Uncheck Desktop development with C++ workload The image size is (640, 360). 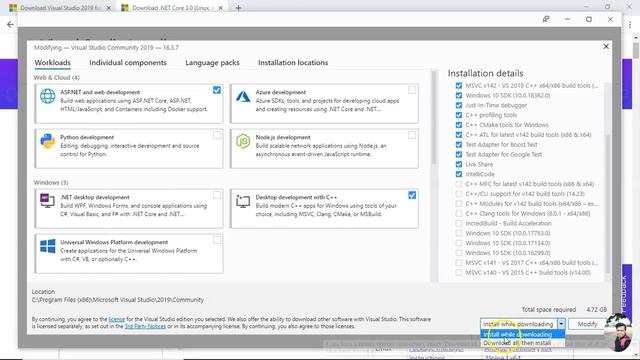412,195
